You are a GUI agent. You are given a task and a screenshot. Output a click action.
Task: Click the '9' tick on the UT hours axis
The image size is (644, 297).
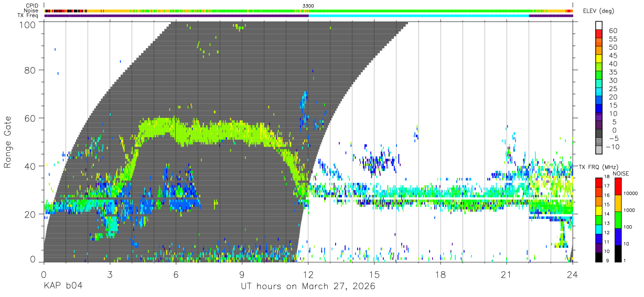pos(242,274)
